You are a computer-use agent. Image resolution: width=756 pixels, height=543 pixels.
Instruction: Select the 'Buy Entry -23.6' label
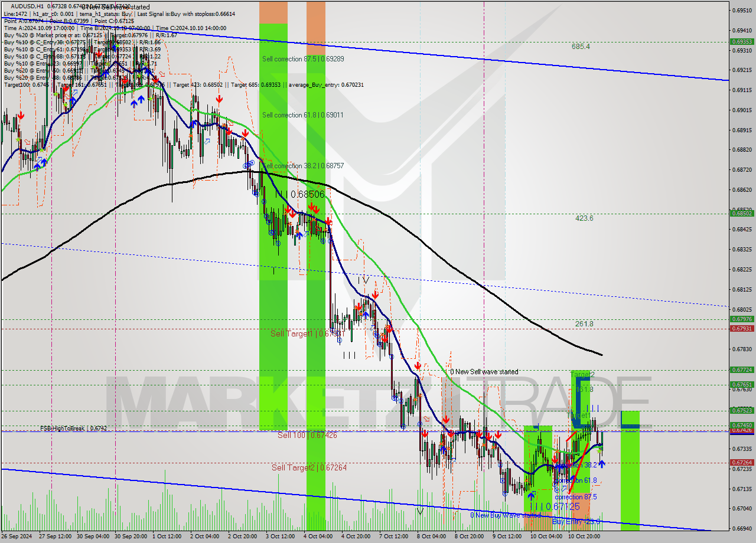[576, 522]
